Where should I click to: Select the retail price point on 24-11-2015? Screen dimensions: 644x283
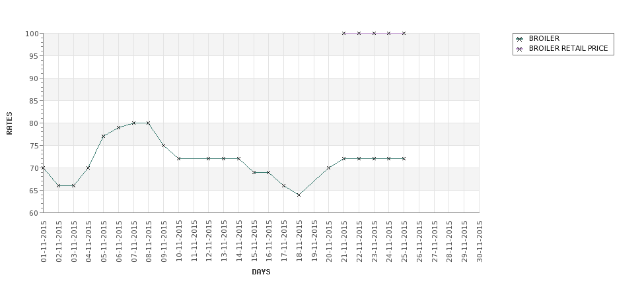[388, 33]
